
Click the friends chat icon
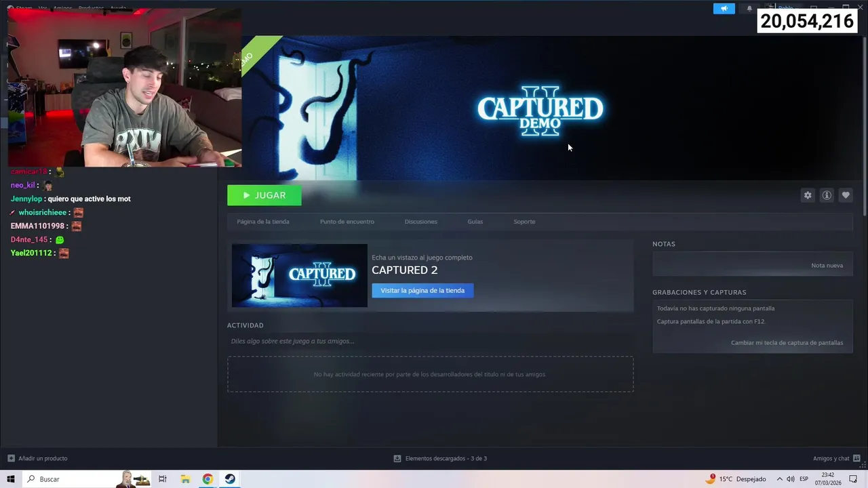[x=856, y=458]
